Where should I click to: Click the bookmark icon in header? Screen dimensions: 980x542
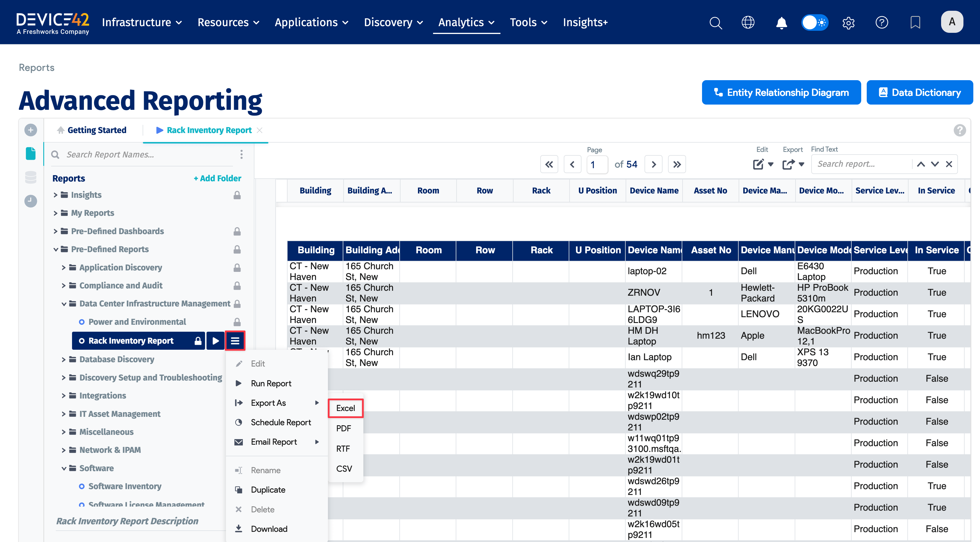915,22
